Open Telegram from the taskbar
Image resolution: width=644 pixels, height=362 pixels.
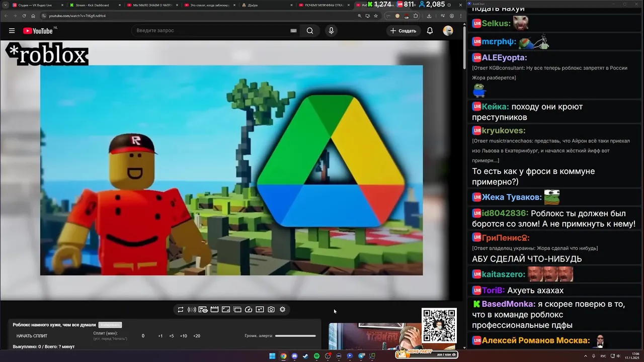[x=361, y=356]
